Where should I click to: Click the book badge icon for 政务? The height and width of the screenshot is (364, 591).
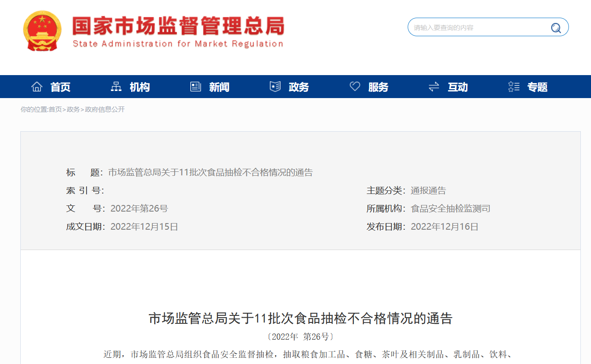click(x=275, y=87)
